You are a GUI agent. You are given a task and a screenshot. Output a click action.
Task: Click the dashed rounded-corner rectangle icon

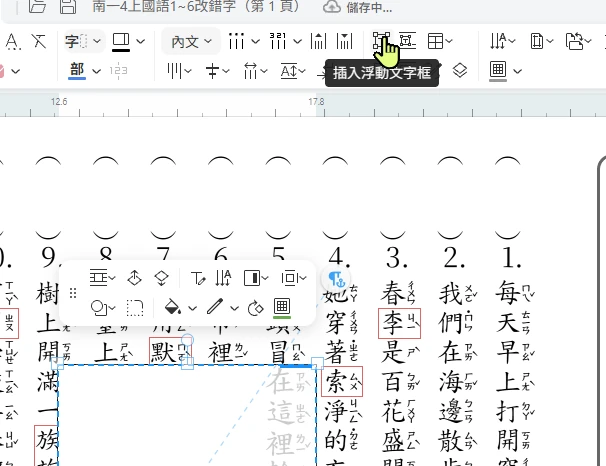point(135,308)
